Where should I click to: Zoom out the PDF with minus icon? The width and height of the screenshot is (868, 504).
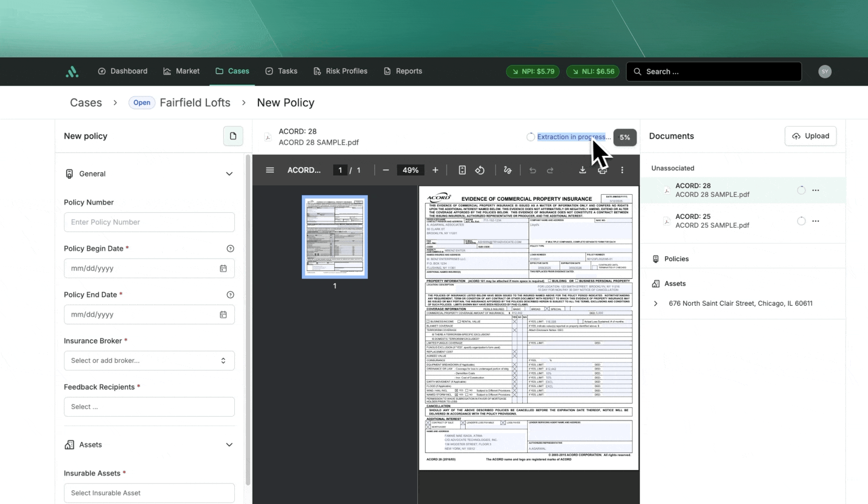[385, 170]
